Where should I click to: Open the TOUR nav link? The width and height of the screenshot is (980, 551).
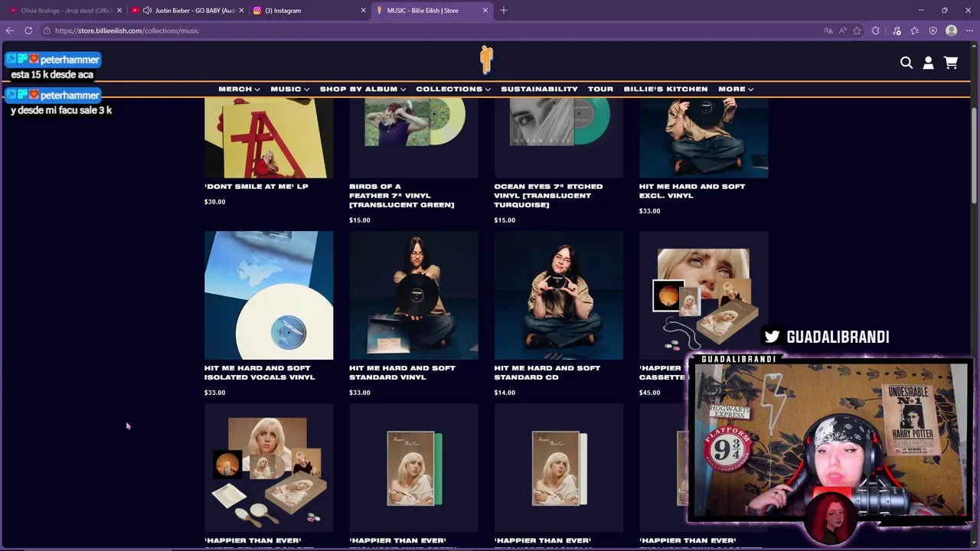[600, 90]
